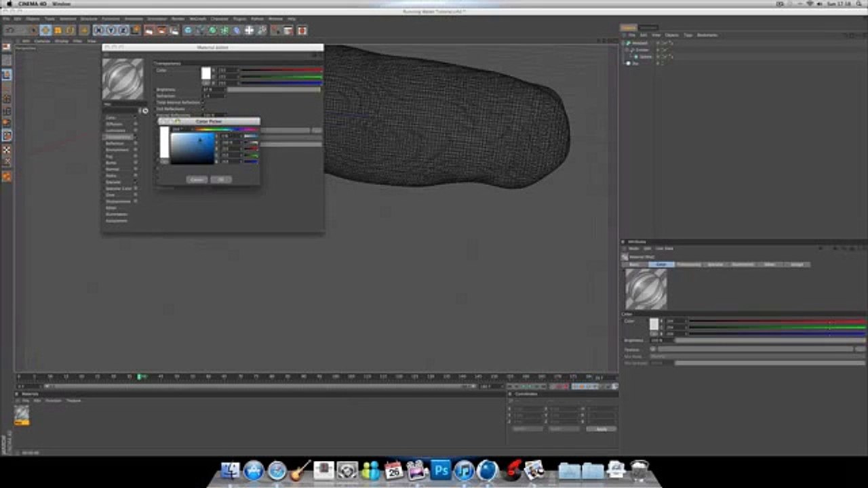Enable the Total Internal Reflection checkbox

(204, 102)
